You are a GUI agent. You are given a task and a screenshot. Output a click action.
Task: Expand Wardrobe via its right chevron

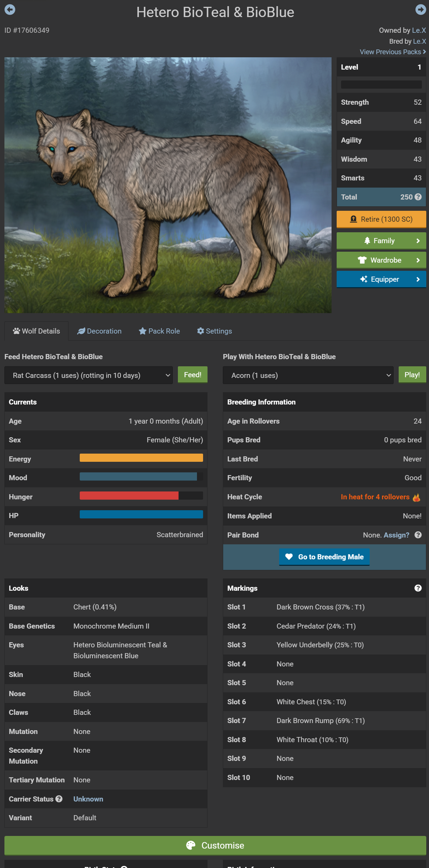tap(418, 260)
